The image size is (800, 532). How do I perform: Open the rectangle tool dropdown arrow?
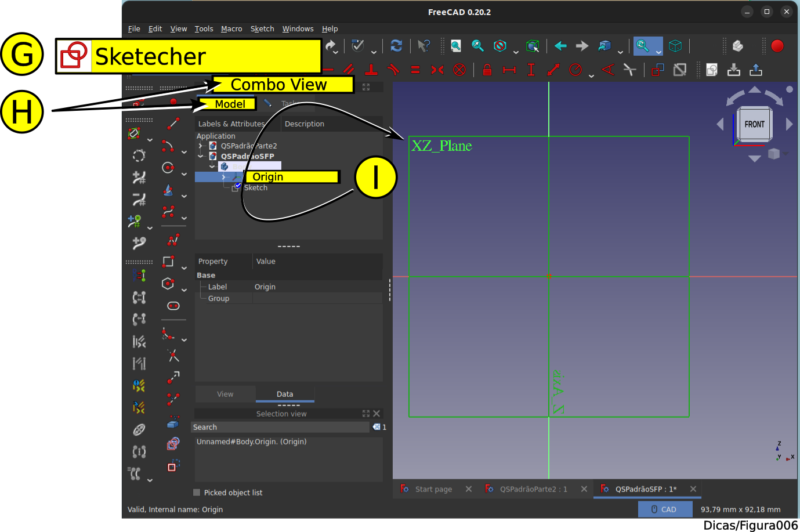click(184, 268)
